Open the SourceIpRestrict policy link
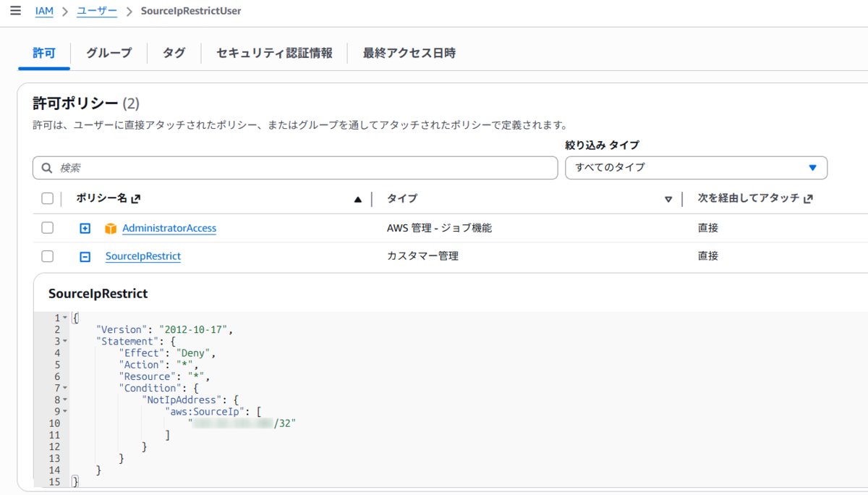This screenshot has width=868, height=495. click(x=143, y=256)
